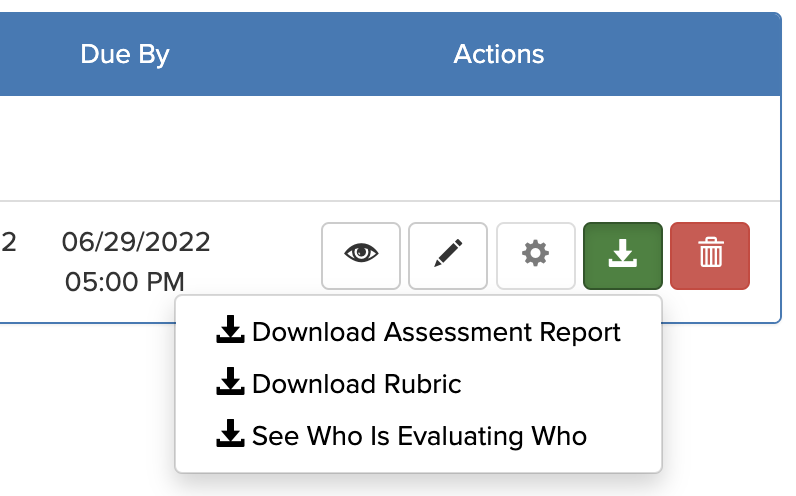
Task: Open settings with the gear icon button
Action: (536, 256)
